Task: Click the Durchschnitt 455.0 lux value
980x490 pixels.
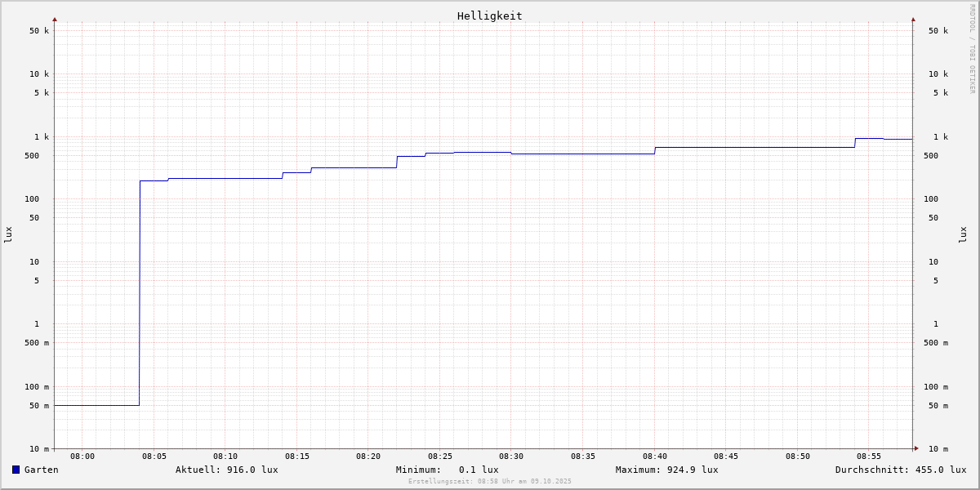Action: tap(900, 470)
